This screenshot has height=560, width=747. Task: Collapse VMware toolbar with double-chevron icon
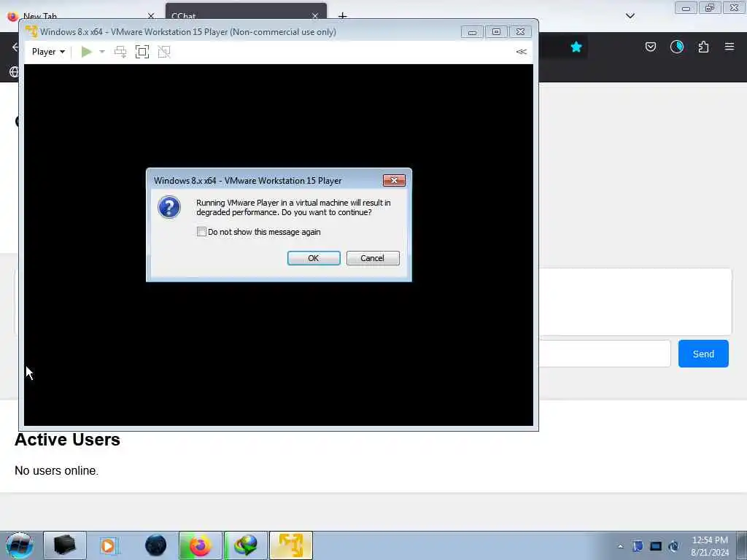(x=521, y=52)
